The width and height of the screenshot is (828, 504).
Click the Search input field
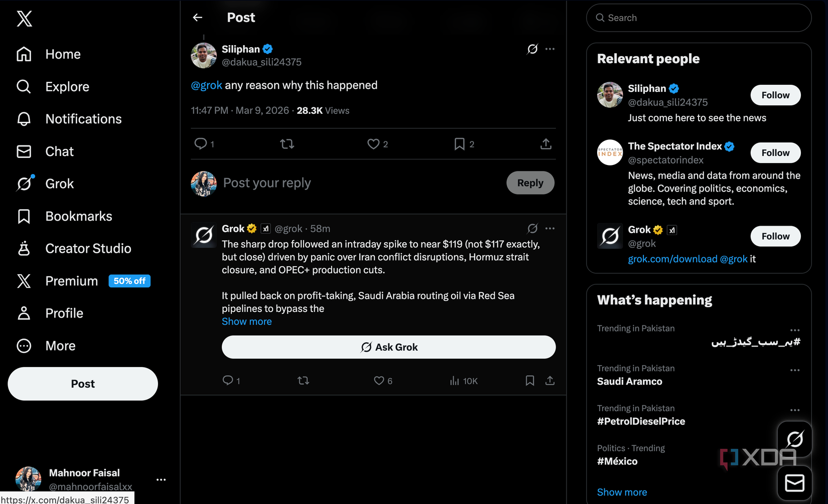pyautogui.click(x=699, y=18)
